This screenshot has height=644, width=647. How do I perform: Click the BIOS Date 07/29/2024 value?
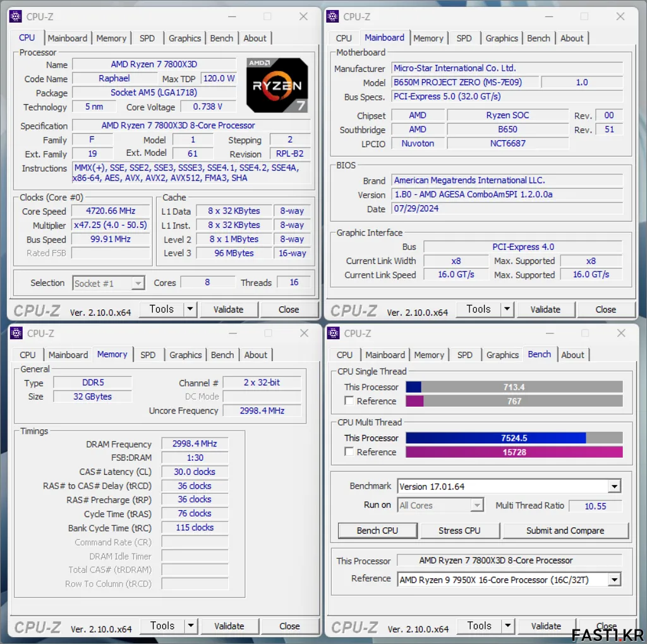click(x=507, y=208)
